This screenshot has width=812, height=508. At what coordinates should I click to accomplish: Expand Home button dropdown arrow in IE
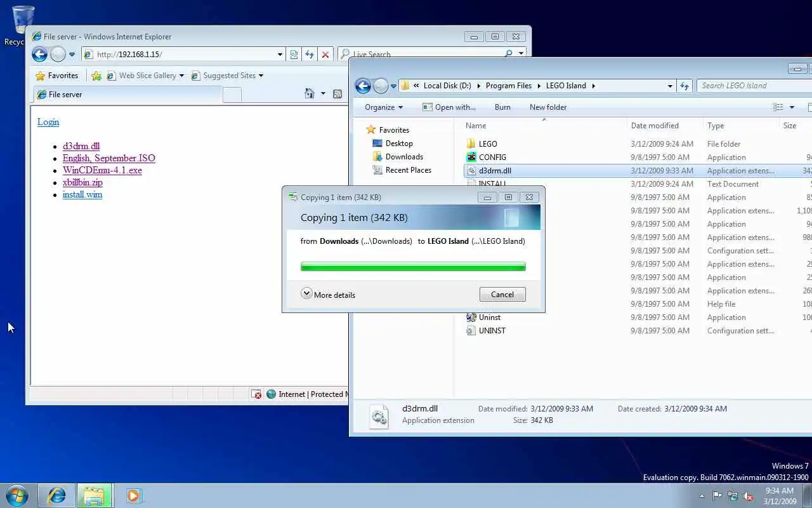point(323,94)
